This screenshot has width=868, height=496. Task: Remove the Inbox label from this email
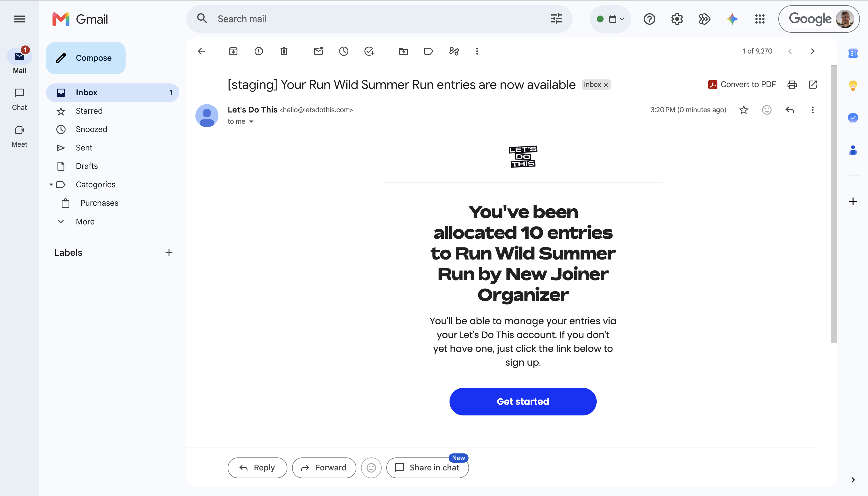coord(606,85)
